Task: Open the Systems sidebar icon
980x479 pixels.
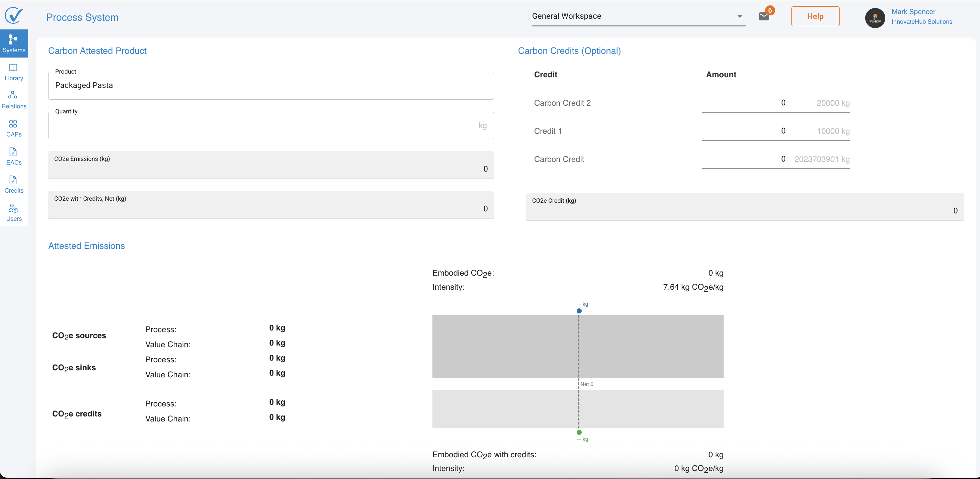Action: (x=14, y=43)
